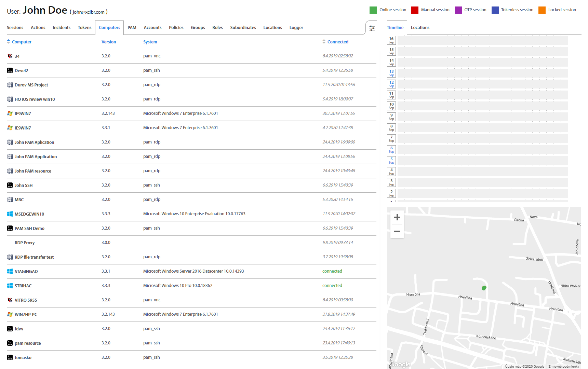The width and height of the screenshot is (588, 369).
Task: Click the Windows 10 logo for STAGINGAD
Action: [x=10, y=271]
